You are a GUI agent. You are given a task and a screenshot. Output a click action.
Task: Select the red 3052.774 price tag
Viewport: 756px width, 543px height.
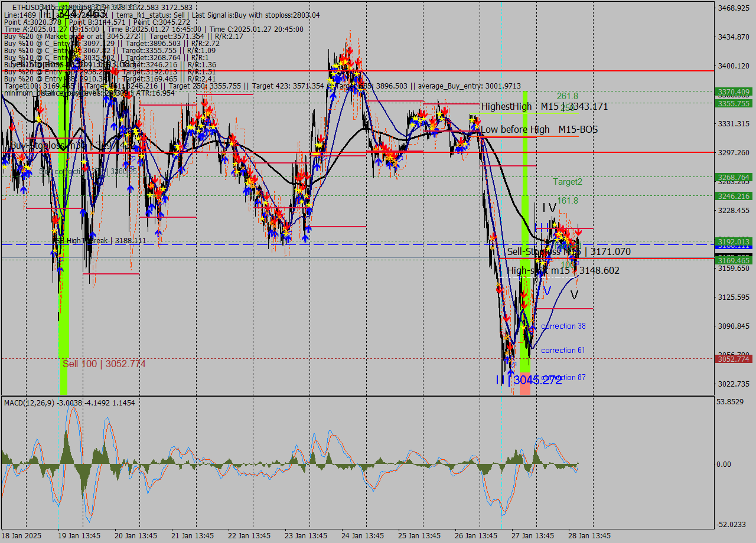[733, 359]
